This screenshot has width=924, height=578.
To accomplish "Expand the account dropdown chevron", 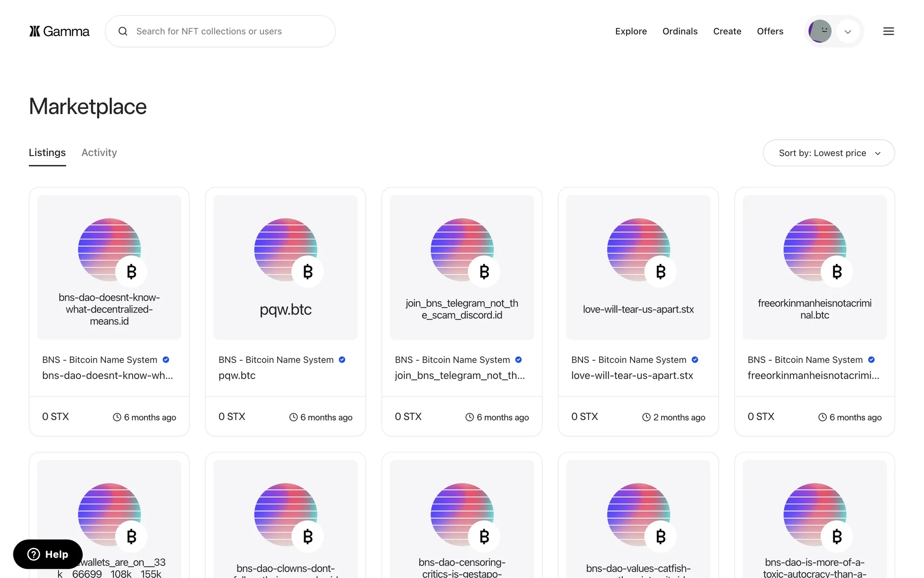I will [x=848, y=32].
